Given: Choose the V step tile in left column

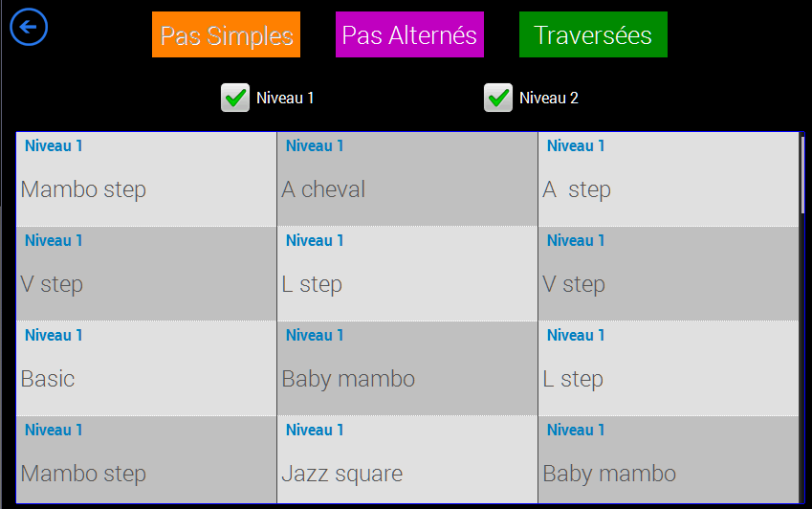Looking at the screenshot, I should pyautogui.click(x=145, y=274).
